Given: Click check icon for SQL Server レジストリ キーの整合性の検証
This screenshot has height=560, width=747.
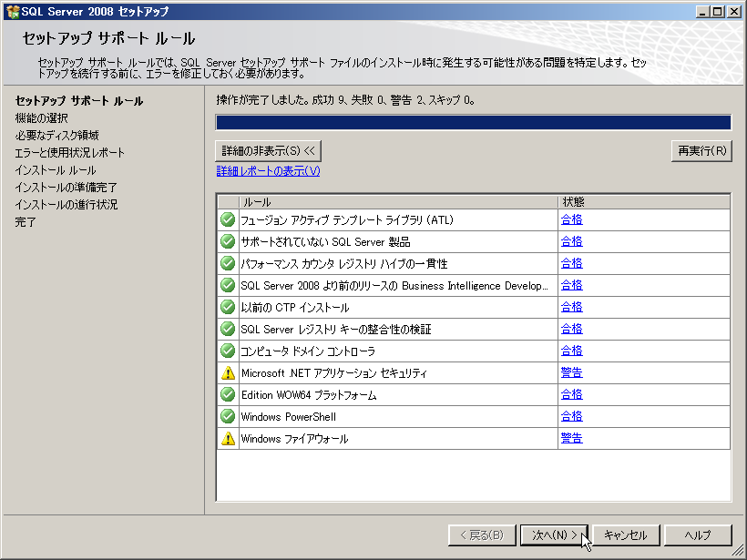Looking at the screenshot, I should click(x=228, y=329).
